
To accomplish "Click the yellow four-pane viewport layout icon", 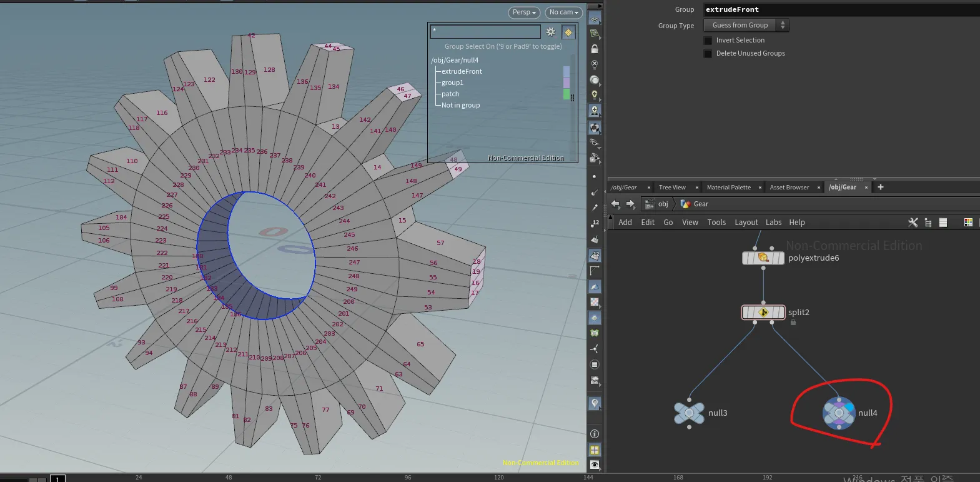I will click(595, 449).
